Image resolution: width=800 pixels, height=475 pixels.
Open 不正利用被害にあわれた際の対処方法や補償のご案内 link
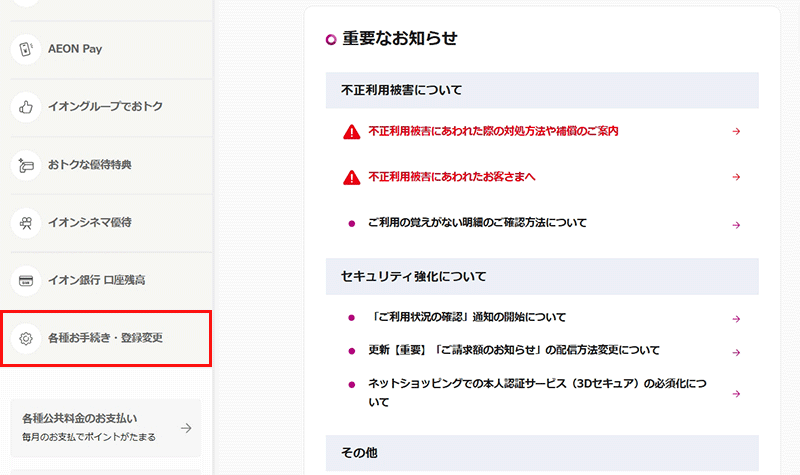tap(493, 131)
